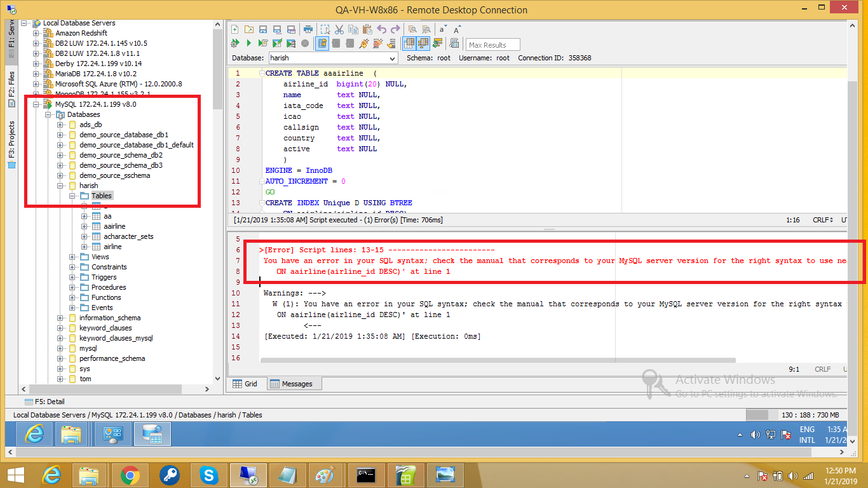Open Paint from the local taskbar
This screenshot has width=868, height=488.
click(x=325, y=475)
